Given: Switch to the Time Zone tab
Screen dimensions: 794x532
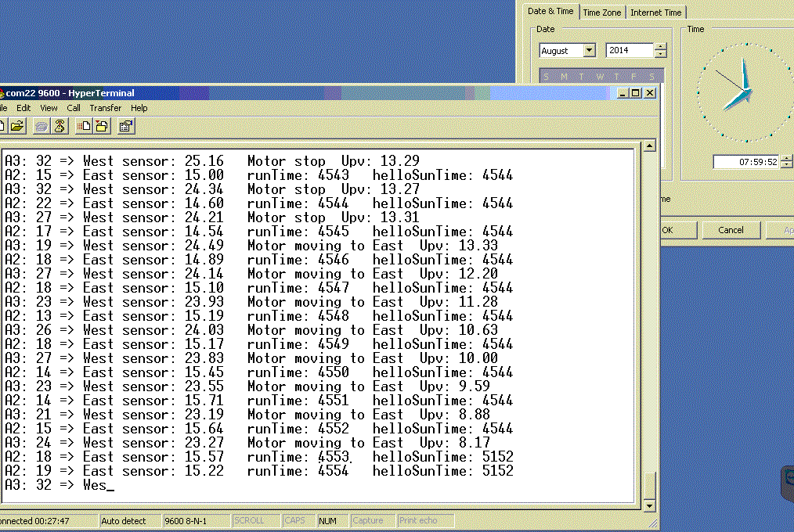Looking at the screenshot, I should [x=601, y=13].
